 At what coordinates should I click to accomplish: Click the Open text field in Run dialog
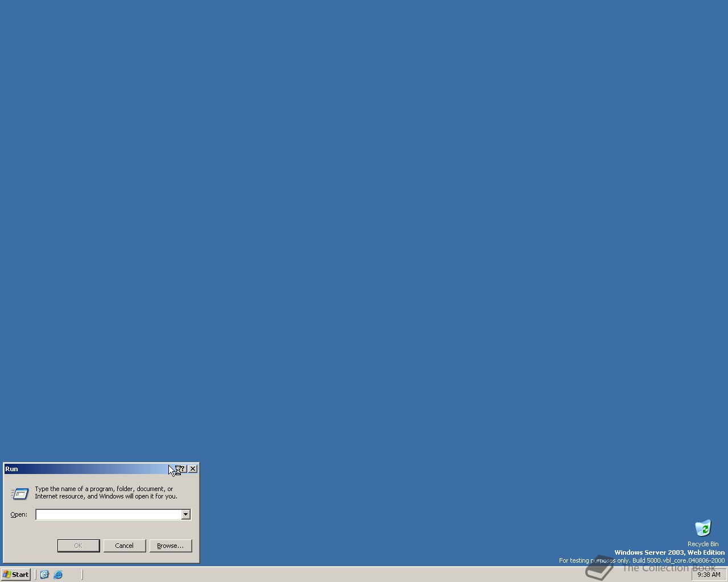[x=108, y=514]
